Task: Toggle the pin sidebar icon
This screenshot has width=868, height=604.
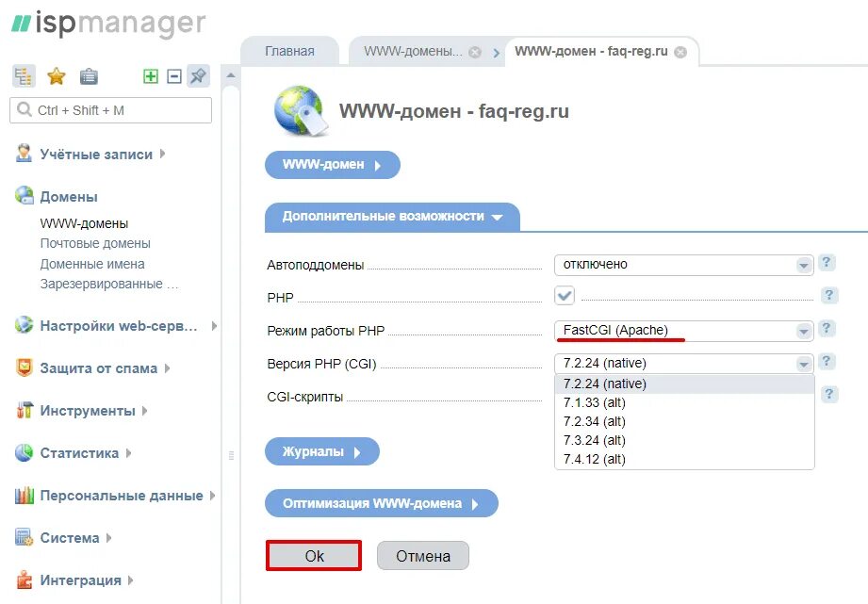Action: click(198, 75)
